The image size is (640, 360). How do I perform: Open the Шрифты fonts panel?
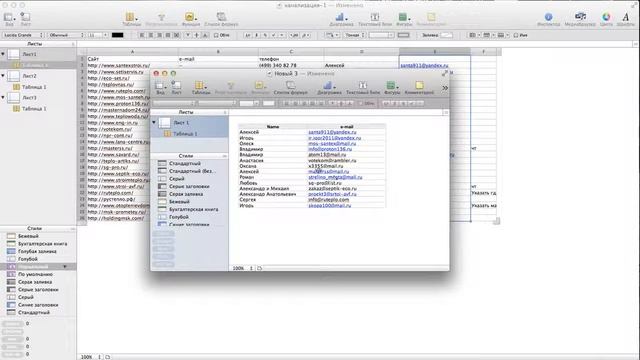point(626,19)
